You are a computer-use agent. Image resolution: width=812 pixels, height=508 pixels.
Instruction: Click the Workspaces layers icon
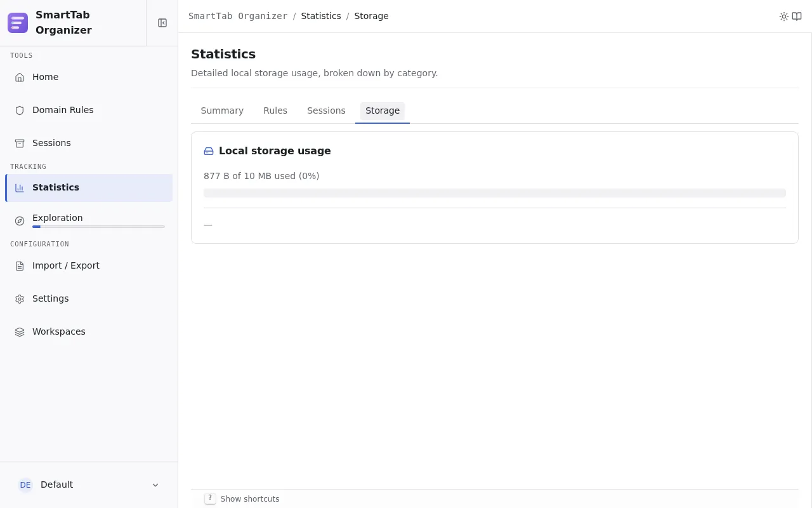pyautogui.click(x=20, y=332)
